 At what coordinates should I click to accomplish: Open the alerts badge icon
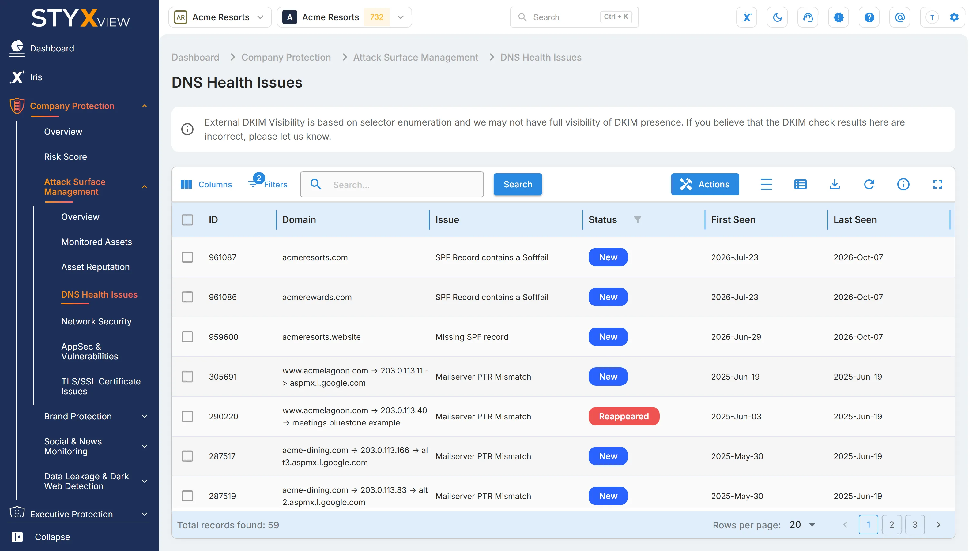coord(839,17)
